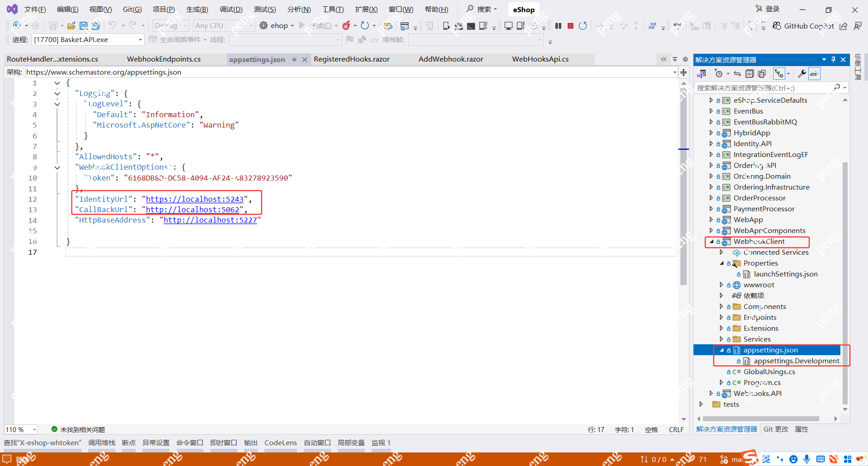Open the Any CPU platform dropdown

click(x=224, y=26)
